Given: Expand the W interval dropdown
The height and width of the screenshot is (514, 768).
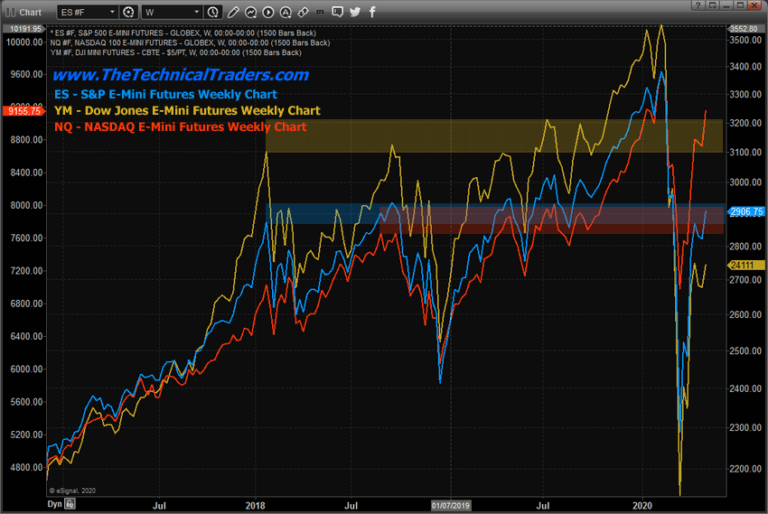Looking at the screenshot, I should (196, 12).
